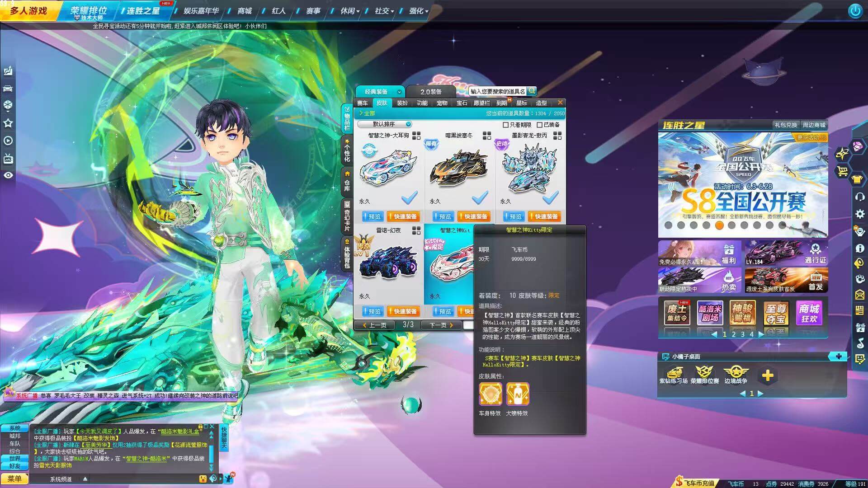Enable the 只看期限 checkbox
The height and width of the screenshot is (488, 868).
click(505, 125)
